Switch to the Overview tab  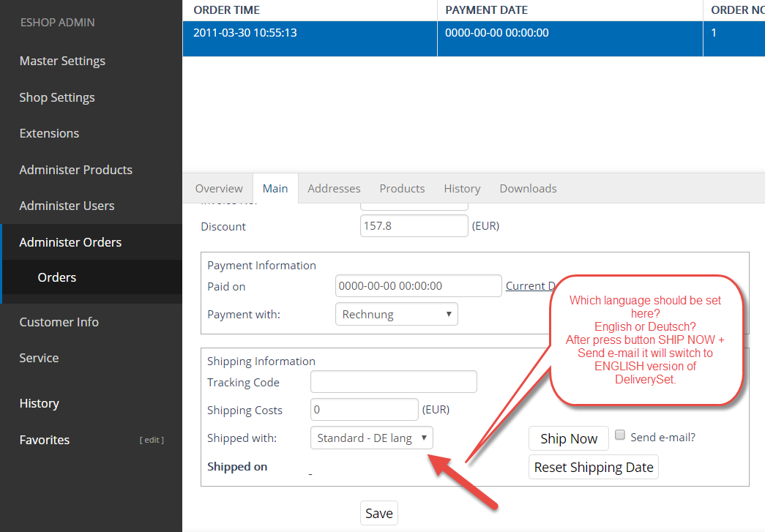[219, 189]
